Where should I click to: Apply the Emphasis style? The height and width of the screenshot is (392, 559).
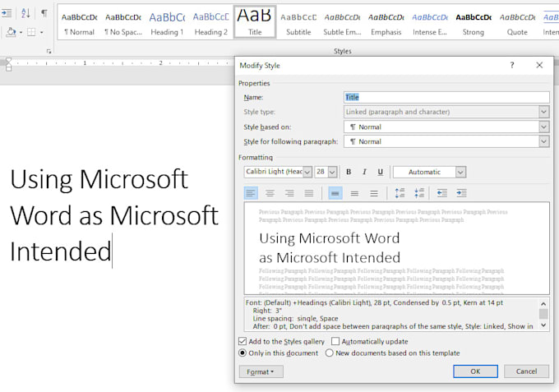point(386,24)
